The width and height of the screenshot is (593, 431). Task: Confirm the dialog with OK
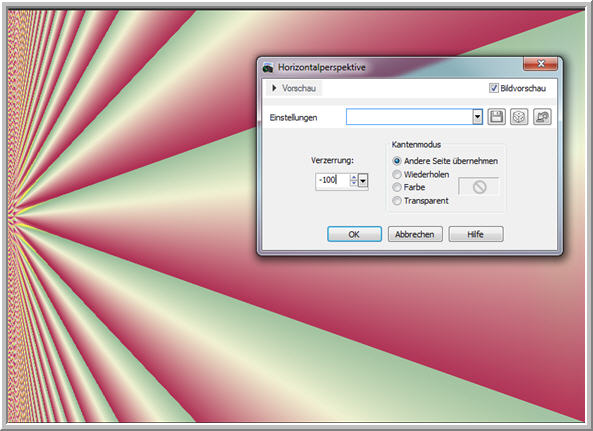(x=354, y=234)
